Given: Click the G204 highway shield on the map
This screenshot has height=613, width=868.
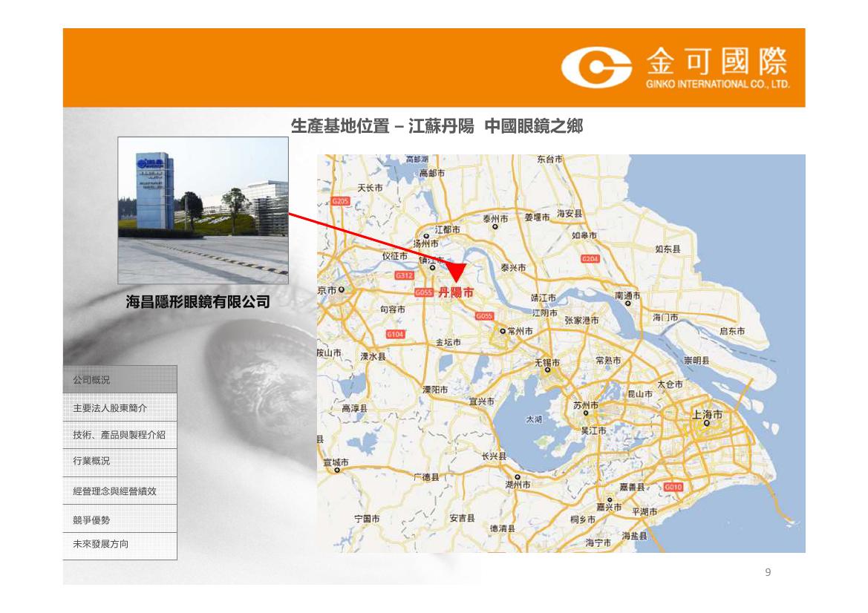Looking at the screenshot, I should point(590,258).
